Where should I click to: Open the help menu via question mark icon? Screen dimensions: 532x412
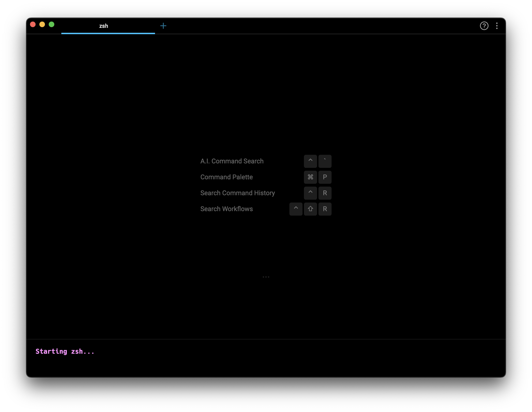(484, 26)
